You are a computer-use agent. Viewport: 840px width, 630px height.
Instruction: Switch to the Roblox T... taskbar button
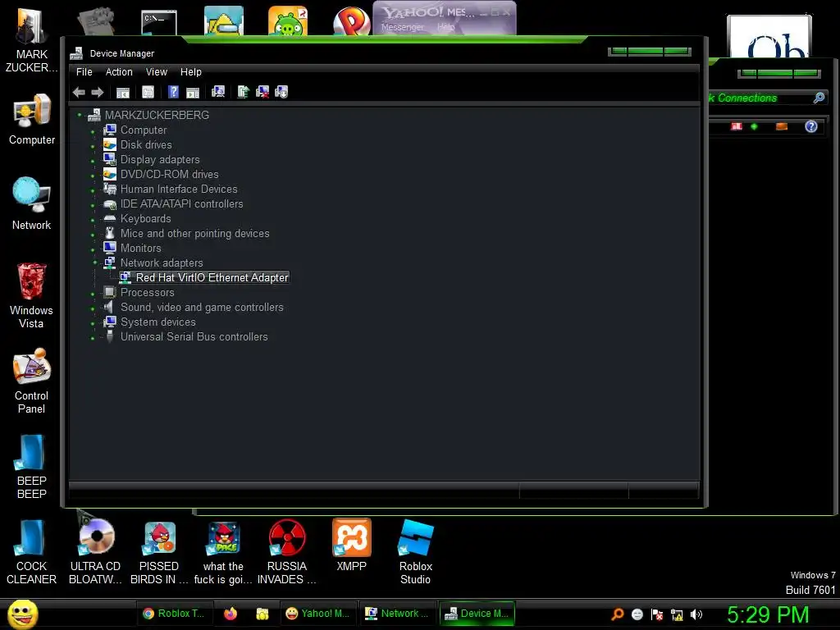tap(175, 614)
